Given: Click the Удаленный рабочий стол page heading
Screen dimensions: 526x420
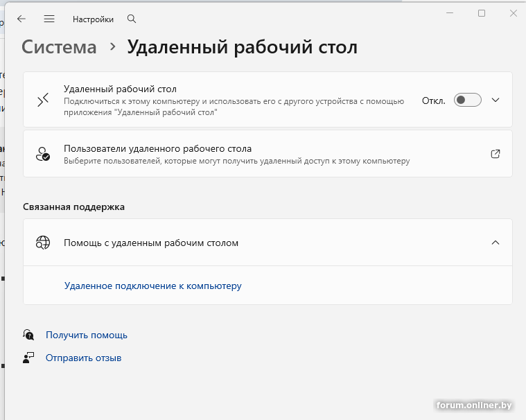Looking at the screenshot, I should (243, 47).
